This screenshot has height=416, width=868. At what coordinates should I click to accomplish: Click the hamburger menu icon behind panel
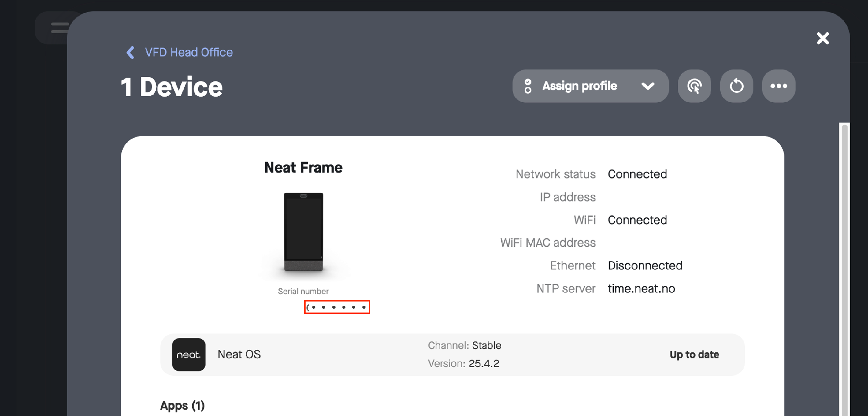click(59, 28)
